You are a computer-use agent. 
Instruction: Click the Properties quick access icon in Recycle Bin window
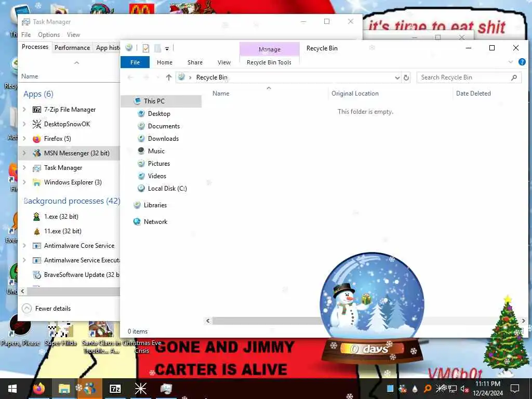(146, 48)
